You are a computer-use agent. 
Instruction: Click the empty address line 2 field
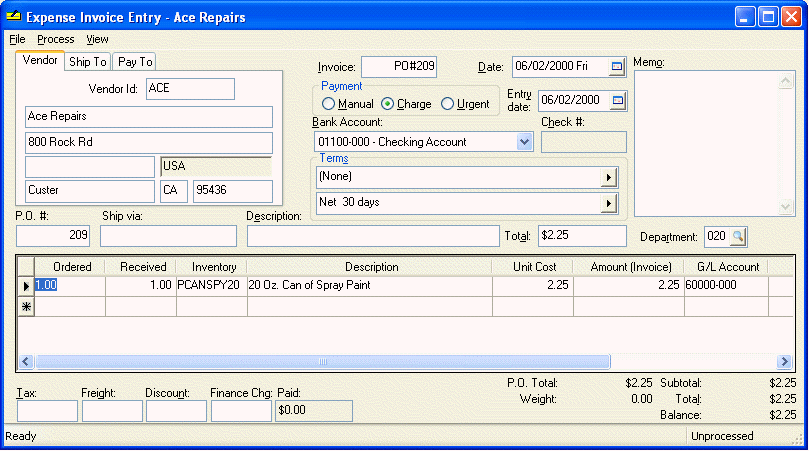(90, 167)
